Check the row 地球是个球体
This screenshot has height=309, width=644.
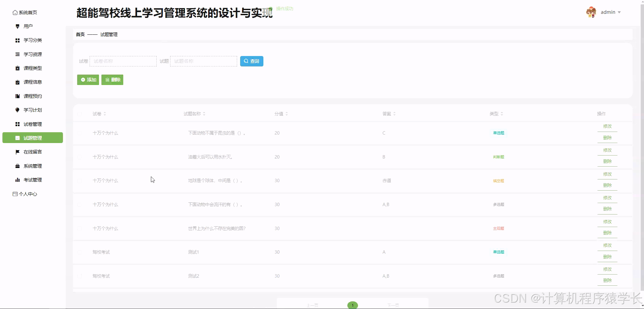click(x=79, y=181)
